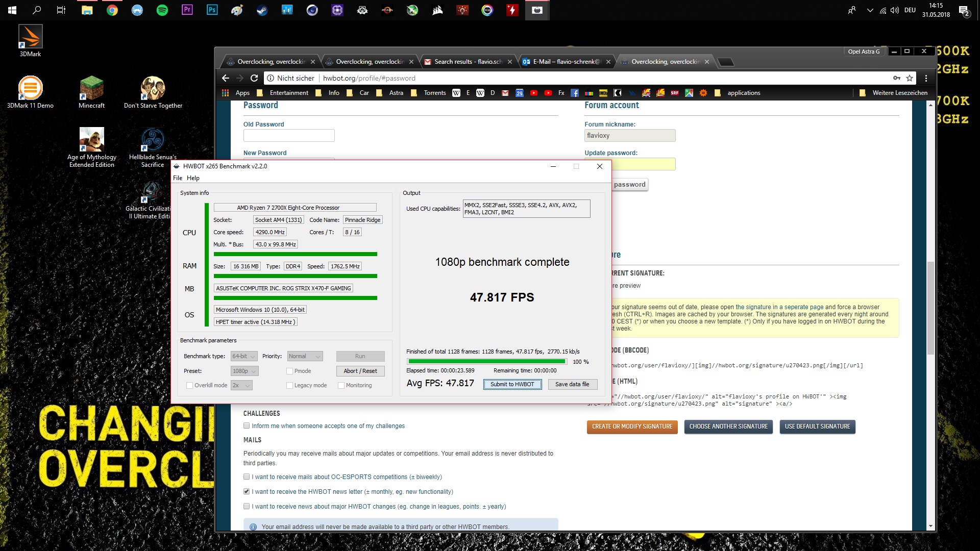Screen dimensions: 980x551
Task: Open the Preset 1080p dropdown
Action: click(244, 371)
